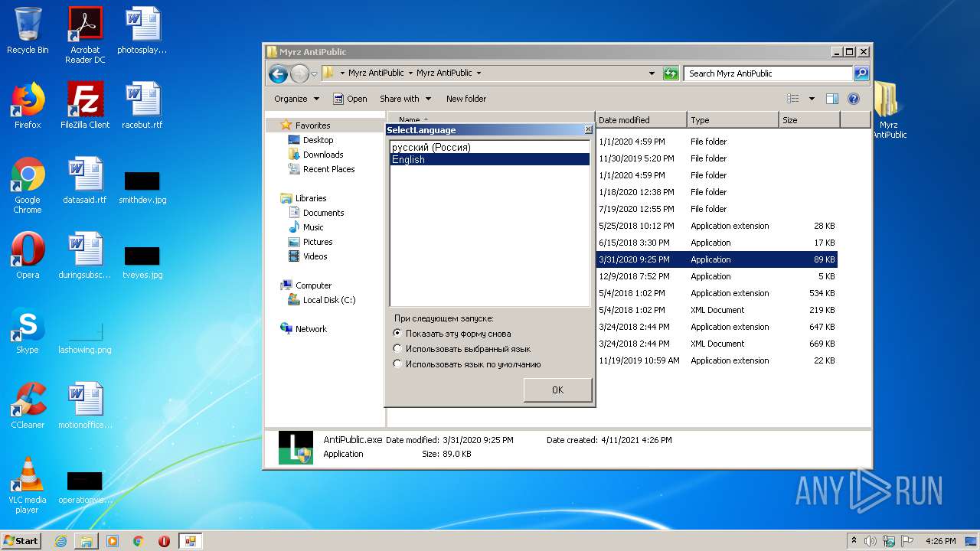Open lashowing.png desktop file
Image resolution: width=980 pixels, height=551 pixels.
85,337
